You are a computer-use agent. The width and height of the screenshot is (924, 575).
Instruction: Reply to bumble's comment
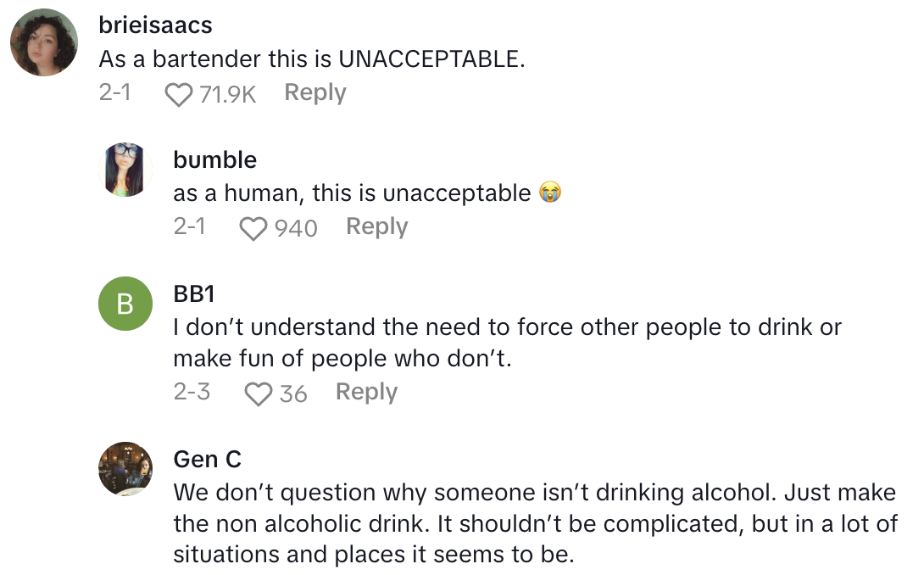click(x=377, y=226)
